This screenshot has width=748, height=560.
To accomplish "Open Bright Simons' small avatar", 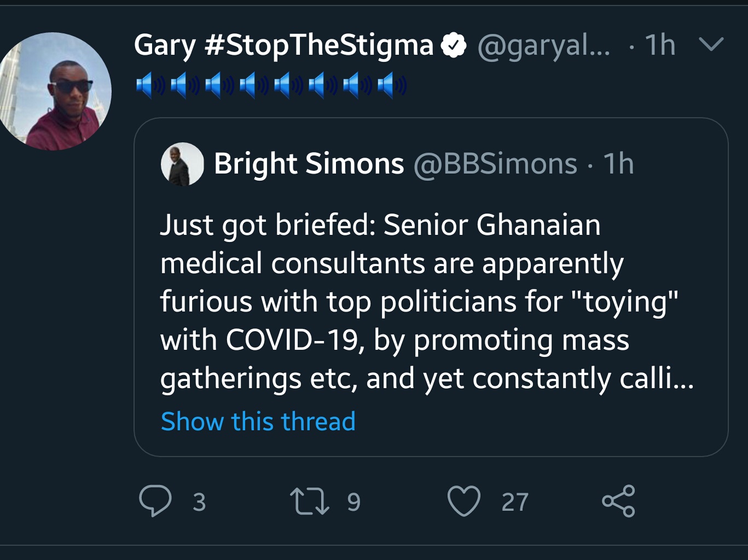I will (182, 164).
